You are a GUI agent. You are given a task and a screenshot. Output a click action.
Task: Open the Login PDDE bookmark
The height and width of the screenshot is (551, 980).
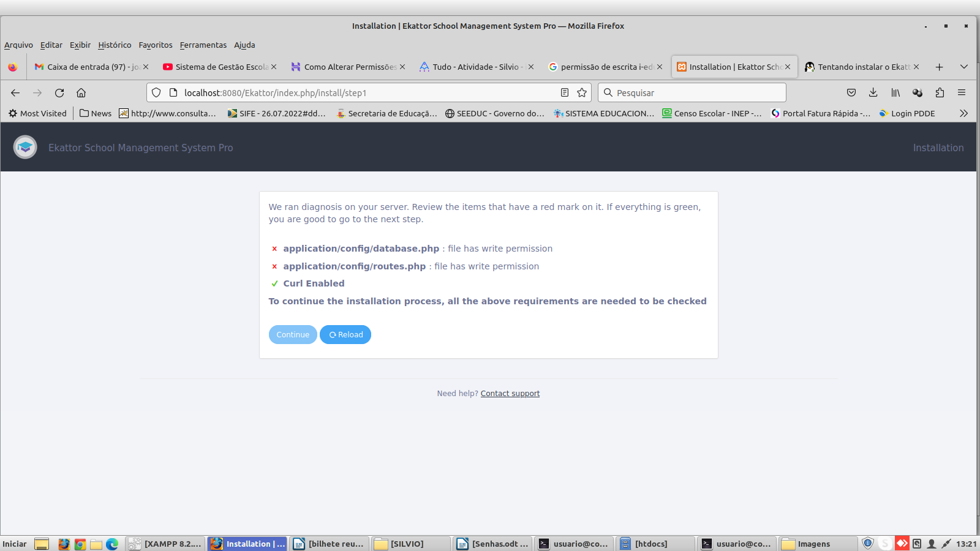[907, 113]
